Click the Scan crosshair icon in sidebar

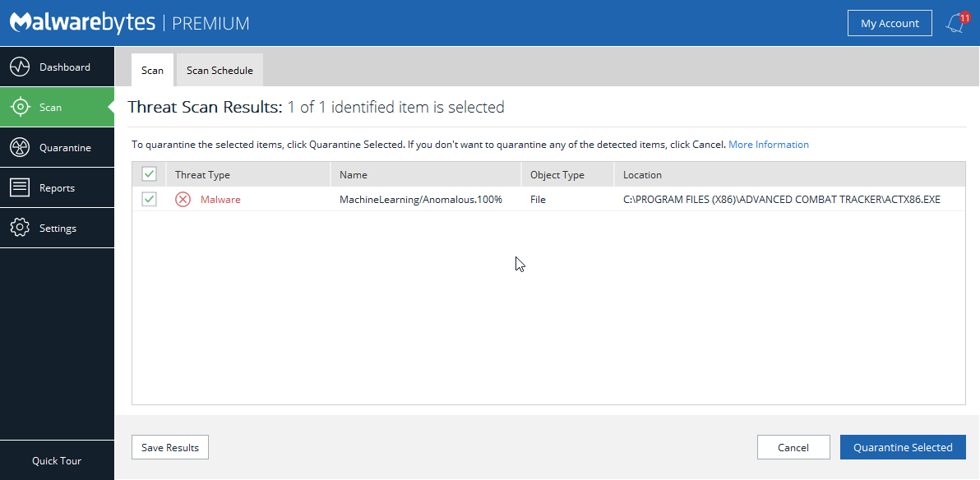pos(20,107)
